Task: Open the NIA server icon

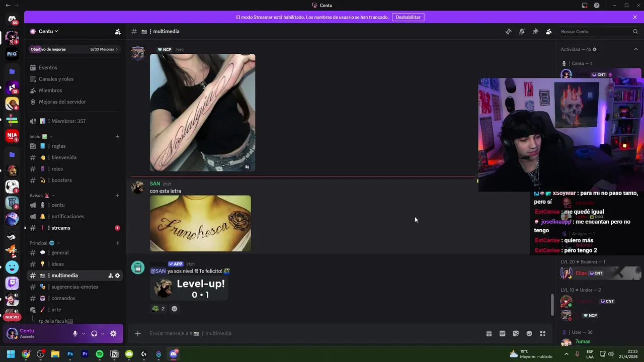Action: (x=12, y=135)
